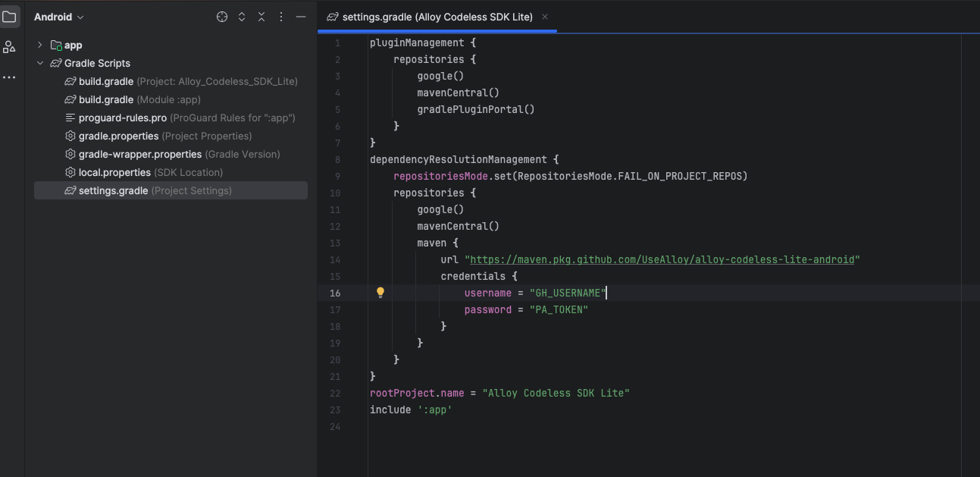Click rootProject.name on line 22

tap(417, 393)
